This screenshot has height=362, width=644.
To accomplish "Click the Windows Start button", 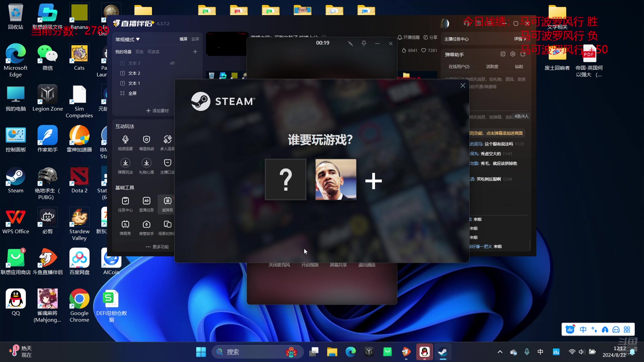I will click(x=201, y=352).
